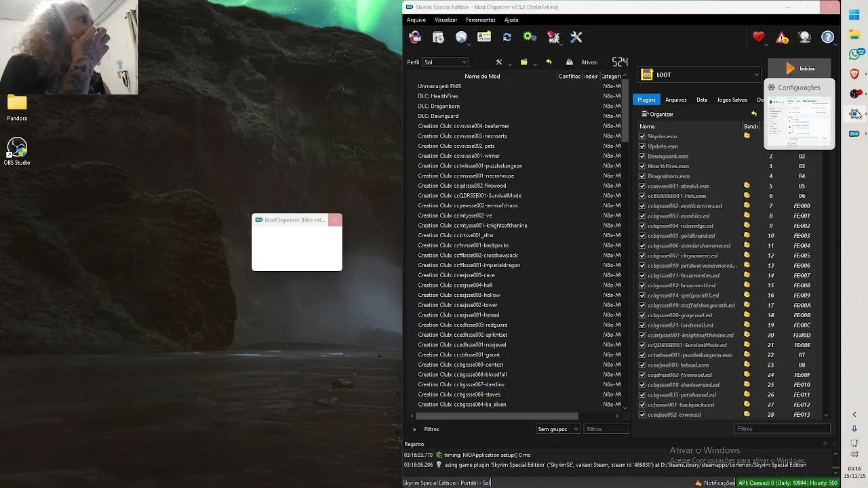Click the Iniciar run button
Image resolution: width=868 pixels, height=488 pixels.
(800, 68)
